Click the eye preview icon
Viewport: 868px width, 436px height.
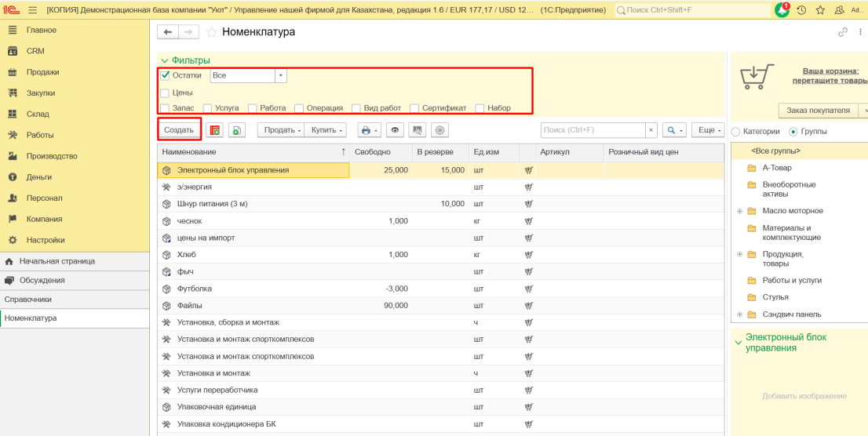click(x=396, y=130)
